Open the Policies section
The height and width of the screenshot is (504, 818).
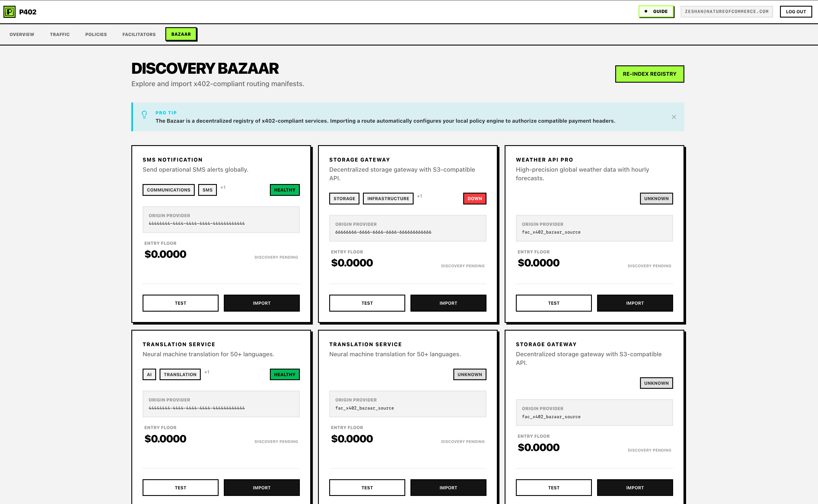tap(96, 34)
